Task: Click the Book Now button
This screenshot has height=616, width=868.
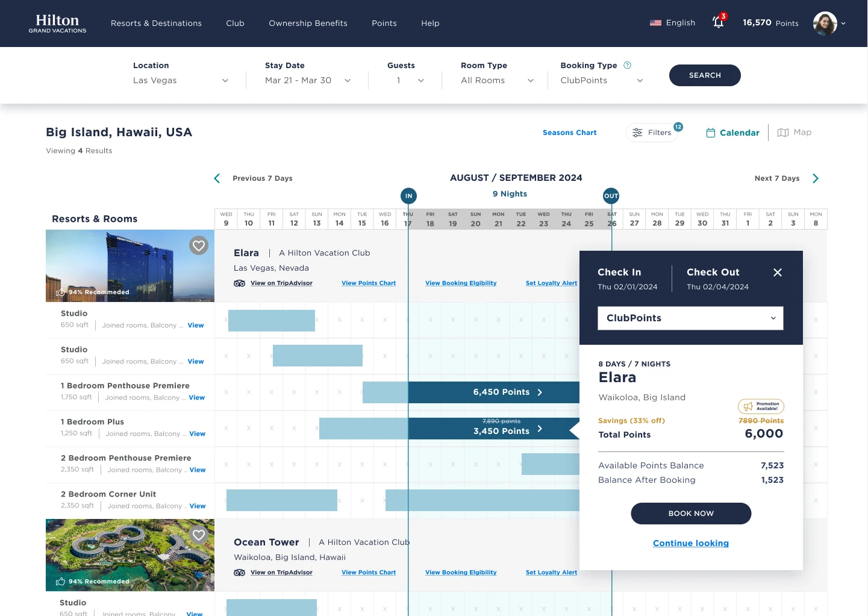Action: 691,514
